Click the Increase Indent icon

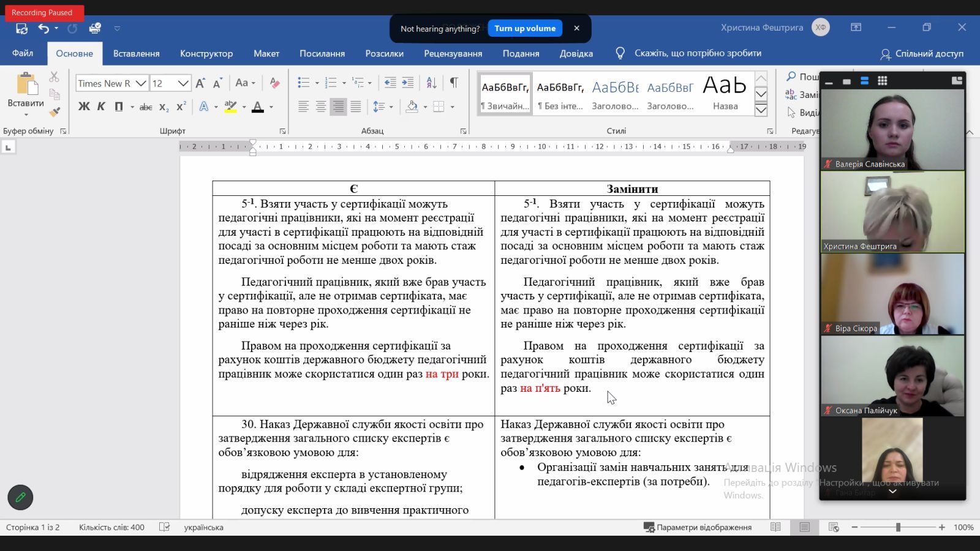tap(407, 83)
